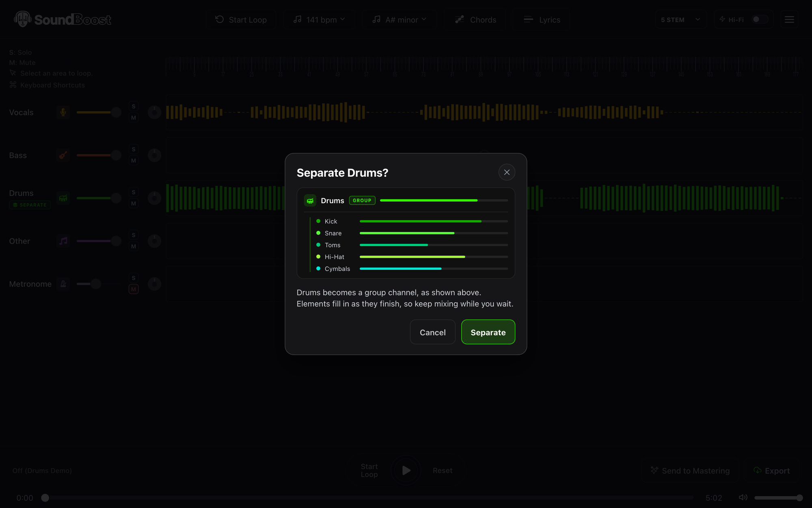Mute the Vocals track
The height and width of the screenshot is (508, 812).
point(134,118)
